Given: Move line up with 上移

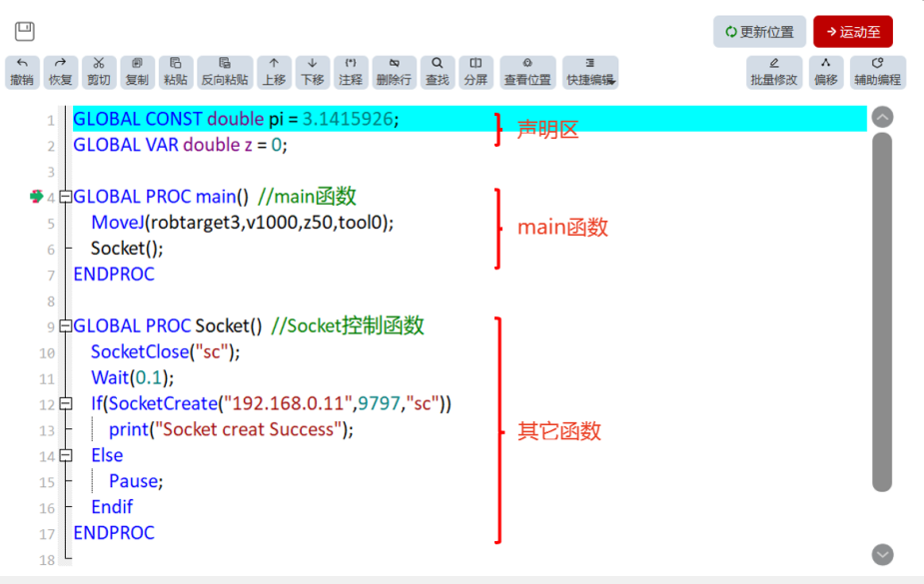Looking at the screenshot, I should (x=274, y=73).
